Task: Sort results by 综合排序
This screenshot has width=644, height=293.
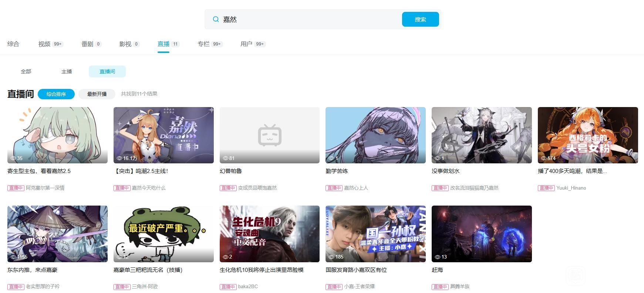Action: click(x=56, y=94)
